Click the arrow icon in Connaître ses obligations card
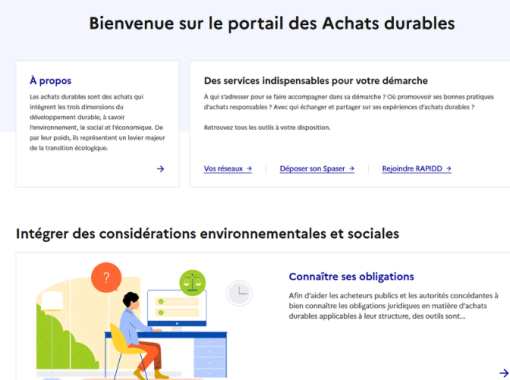Screen dimensions: 510x380 (504, 373)
